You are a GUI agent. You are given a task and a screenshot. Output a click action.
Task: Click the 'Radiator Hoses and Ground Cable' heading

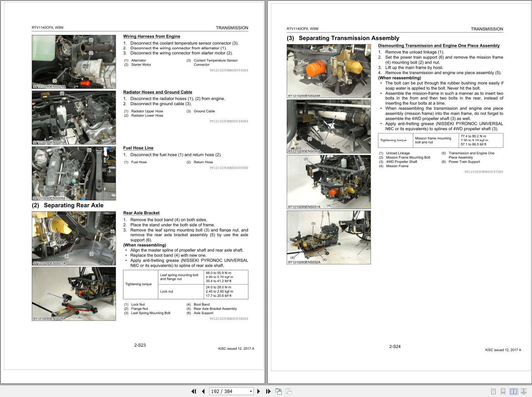point(158,92)
